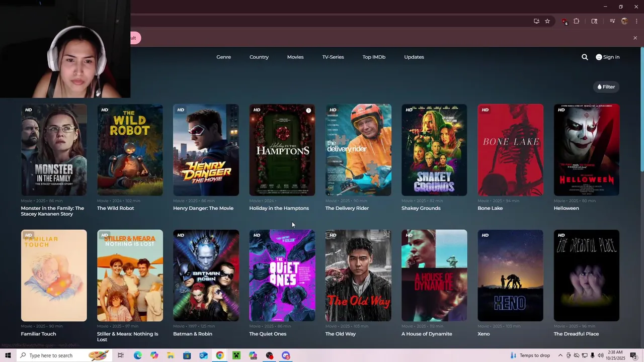Go to the Movies section
This screenshot has height=362, width=644.
click(295, 57)
